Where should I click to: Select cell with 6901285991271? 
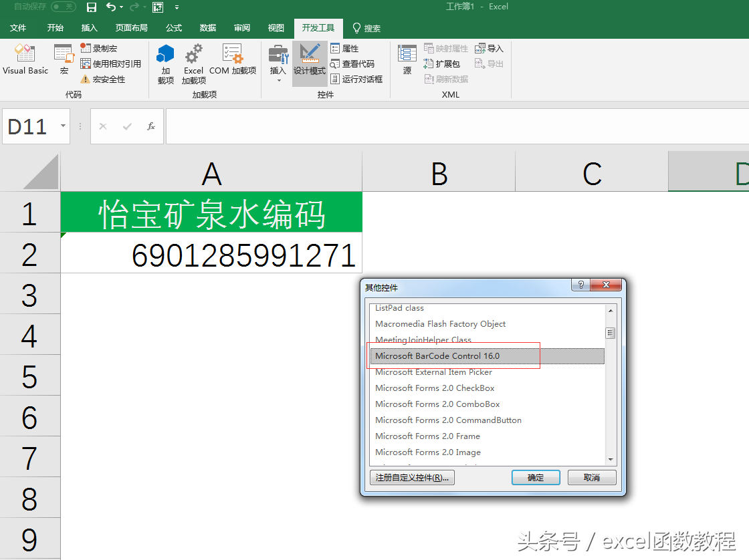211,253
